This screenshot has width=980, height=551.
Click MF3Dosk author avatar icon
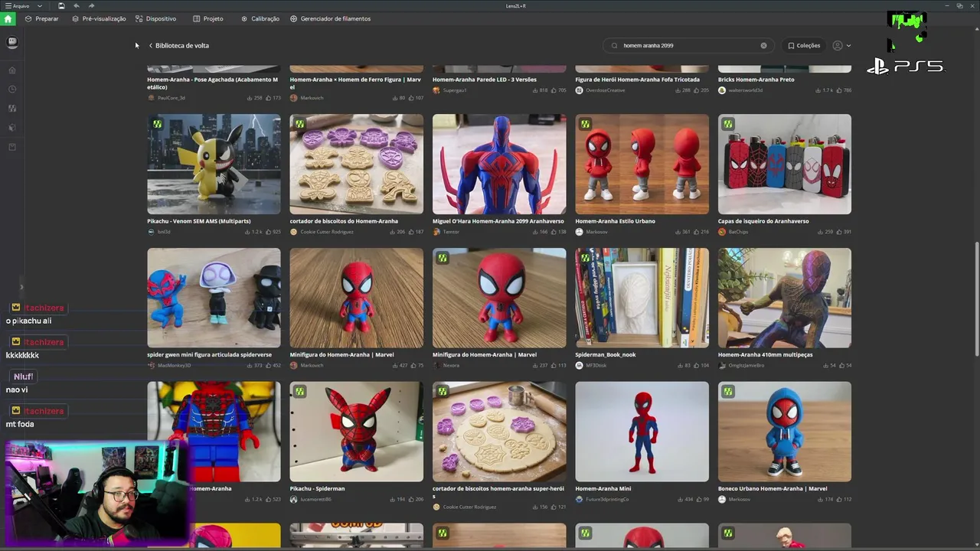580,365
